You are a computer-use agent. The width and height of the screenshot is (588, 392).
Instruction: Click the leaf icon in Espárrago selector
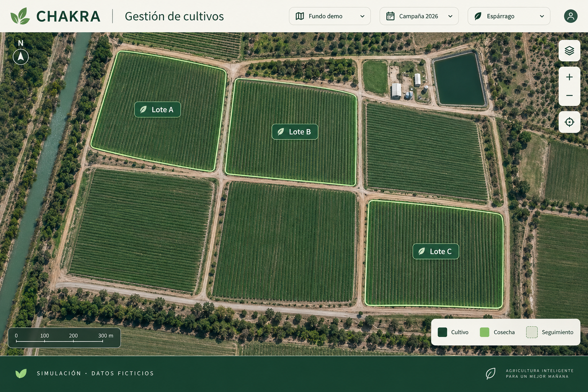pyautogui.click(x=478, y=16)
